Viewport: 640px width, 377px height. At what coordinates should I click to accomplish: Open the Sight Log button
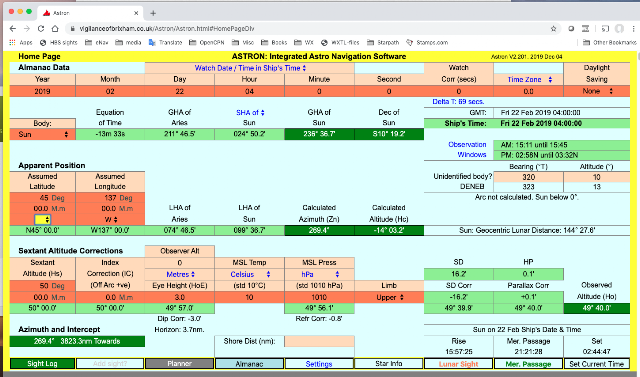coord(42,364)
